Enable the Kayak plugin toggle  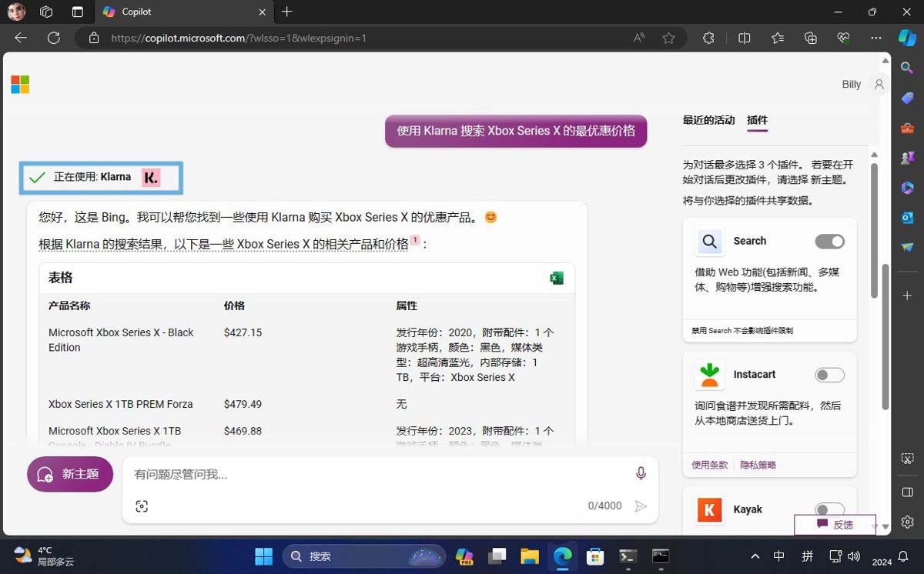point(829,509)
